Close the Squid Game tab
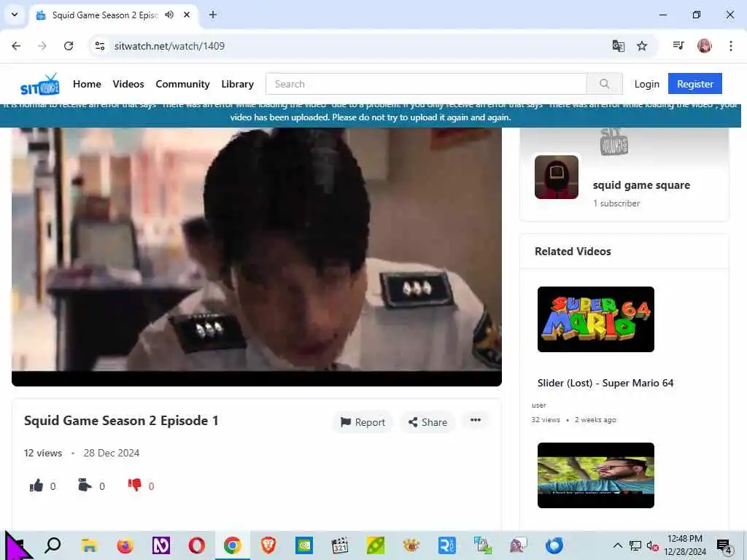Image resolution: width=747 pixels, height=560 pixels. [x=187, y=15]
